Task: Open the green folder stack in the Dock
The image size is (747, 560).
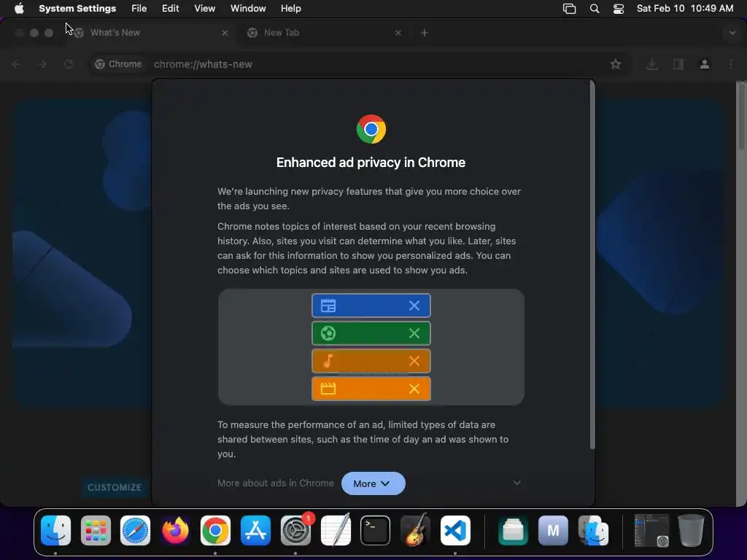Action: 513,531
